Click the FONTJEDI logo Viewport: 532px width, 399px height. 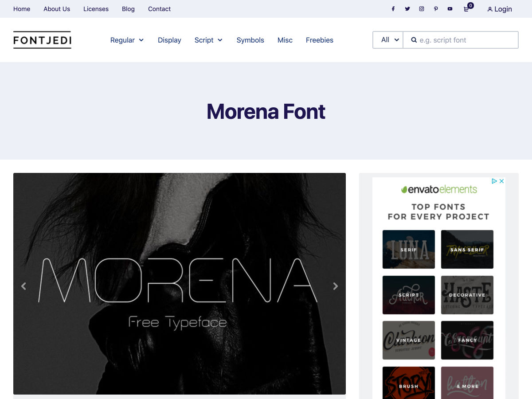point(42,40)
